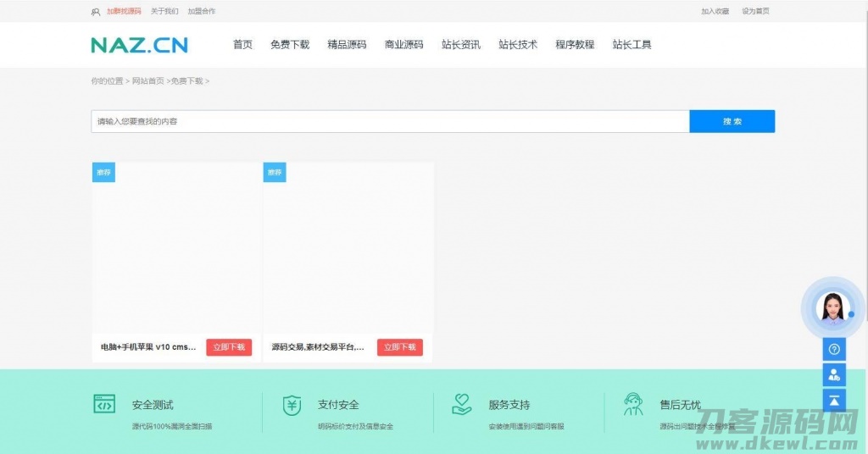The height and width of the screenshot is (454, 868).
Task: Click the group icon beside 加群找源码
Action: point(96,12)
